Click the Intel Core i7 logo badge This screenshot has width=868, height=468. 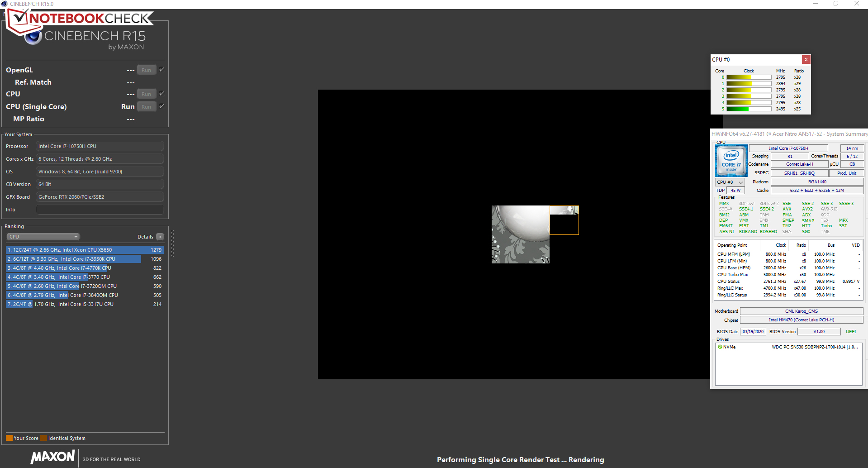pyautogui.click(x=731, y=161)
